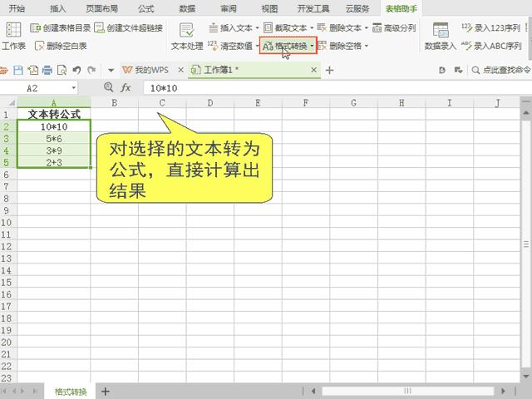Image resolution: width=532 pixels, height=399 pixels.
Task: Expand the 清空数值 dropdown arrow
Action: click(257, 46)
